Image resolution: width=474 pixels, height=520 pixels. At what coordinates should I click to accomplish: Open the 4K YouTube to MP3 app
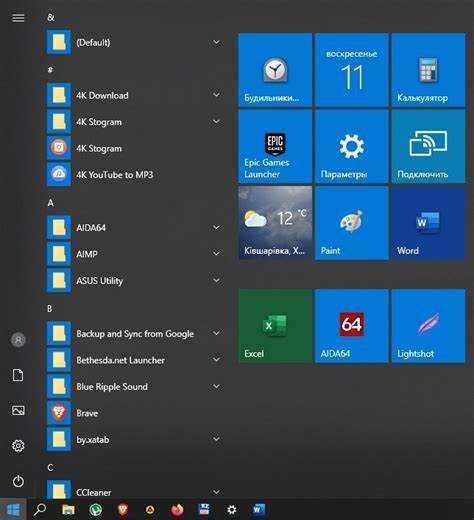tap(135, 174)
